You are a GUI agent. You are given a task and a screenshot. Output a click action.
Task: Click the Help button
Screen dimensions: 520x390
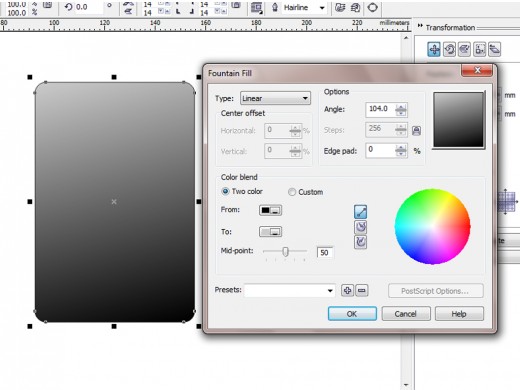pos(459,314)
